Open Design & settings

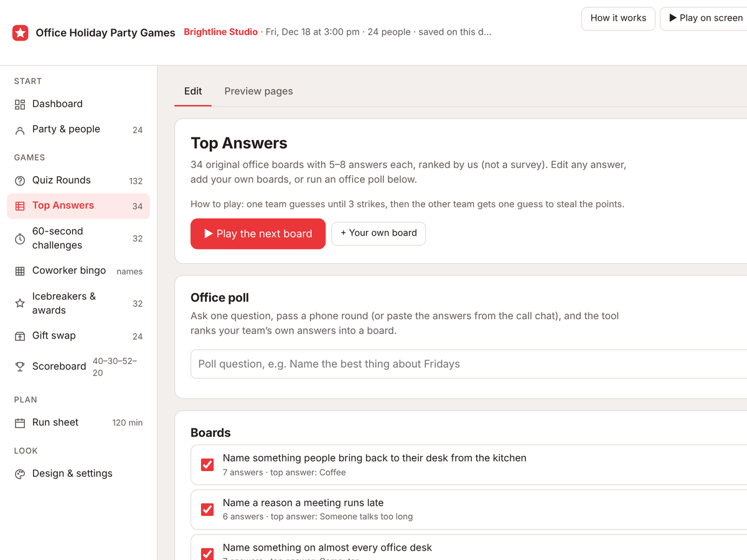78,474
